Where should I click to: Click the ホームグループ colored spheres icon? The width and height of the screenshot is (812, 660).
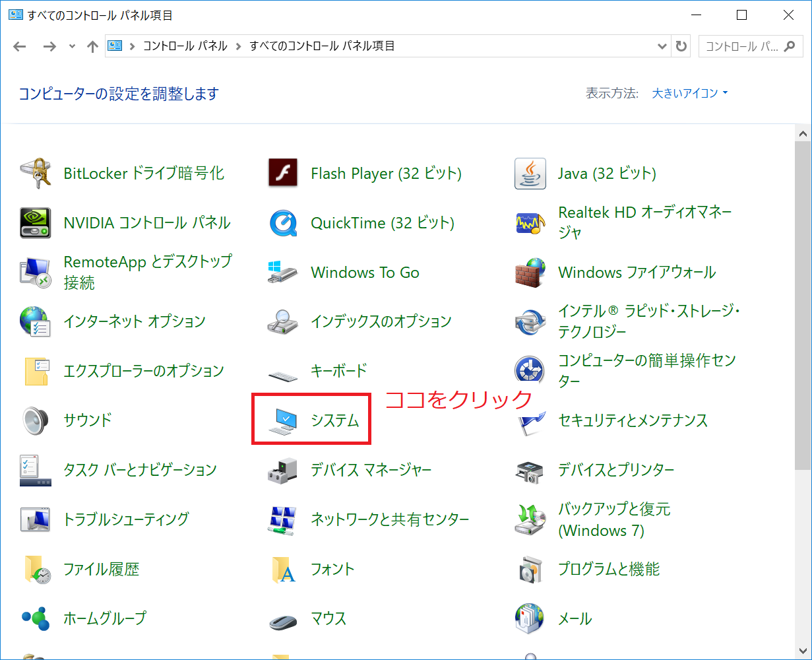tap(36, 618)
